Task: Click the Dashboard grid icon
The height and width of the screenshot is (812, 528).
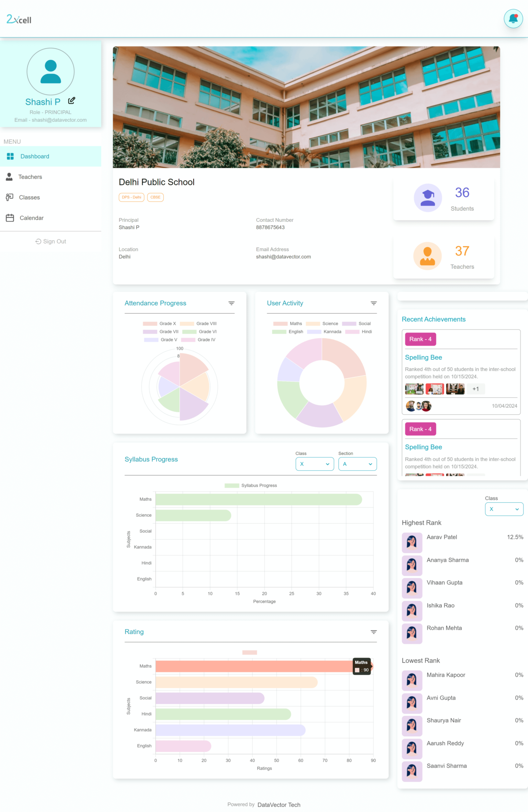Action: point(10,156)
